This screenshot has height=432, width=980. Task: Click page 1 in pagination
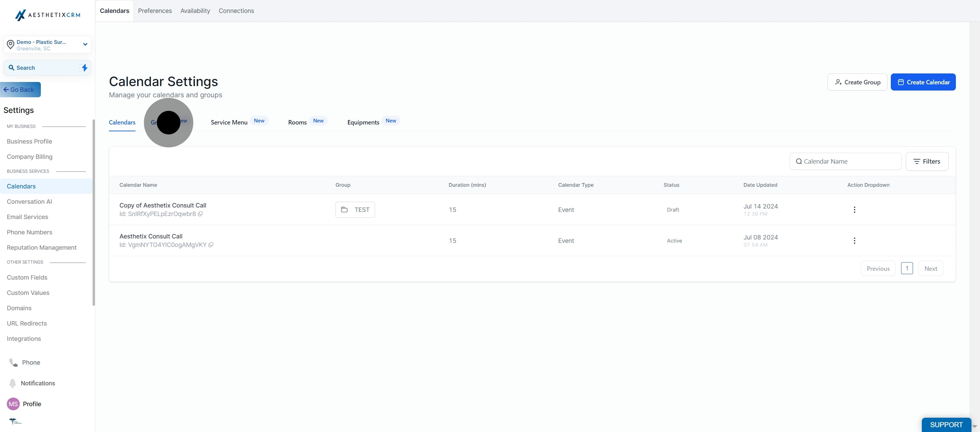(907, 268)
